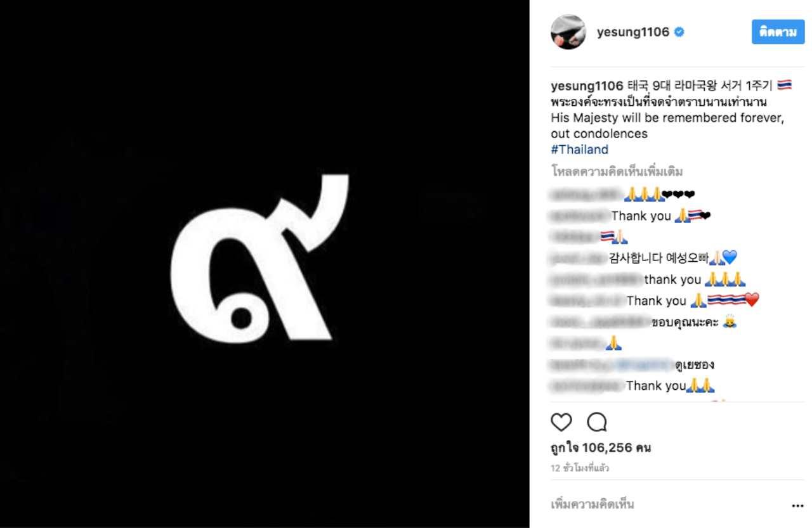Open the three-dot more options menu
Viewport: 812px width, 528px height.
797,506
